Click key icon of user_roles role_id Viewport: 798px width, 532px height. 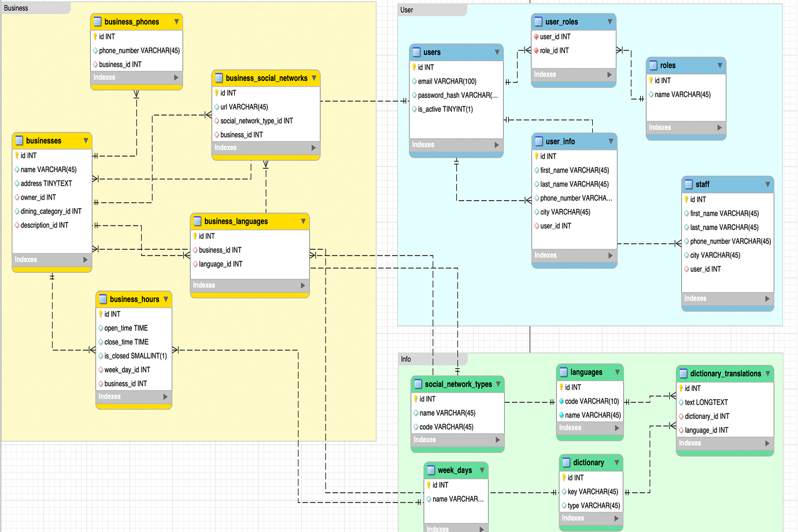click(536, 50)
